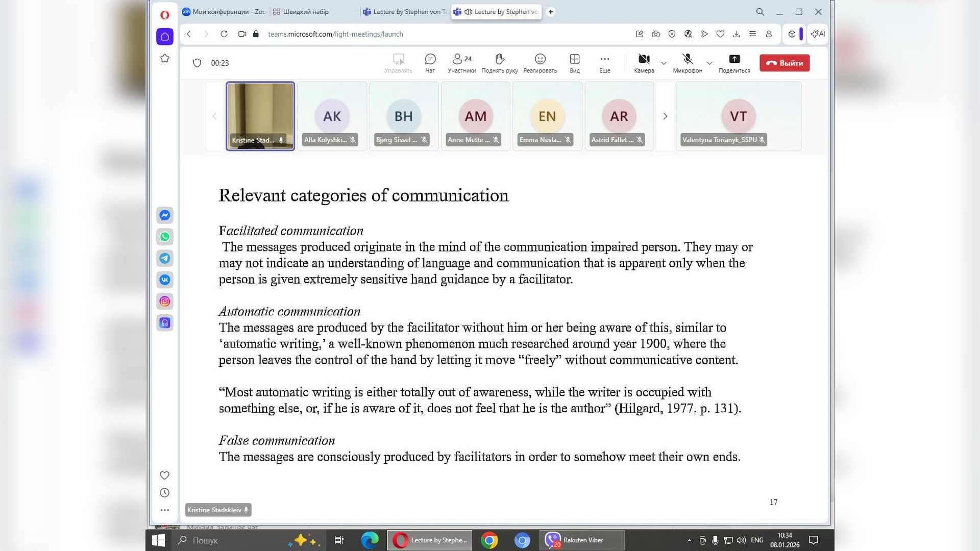This screenshot has width=980, height=551.
Task: Click Поднять руку raise hand icon
Action: click(499, 63)
